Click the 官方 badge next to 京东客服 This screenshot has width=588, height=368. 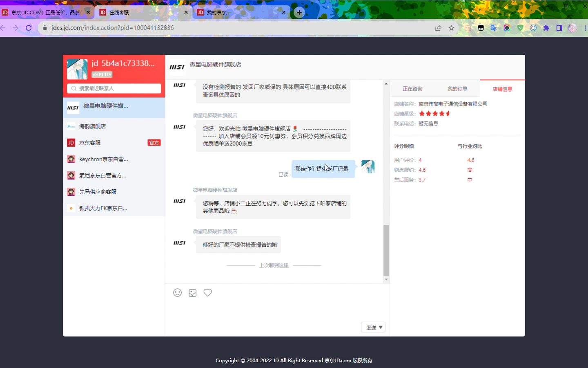tap(154, 143)
